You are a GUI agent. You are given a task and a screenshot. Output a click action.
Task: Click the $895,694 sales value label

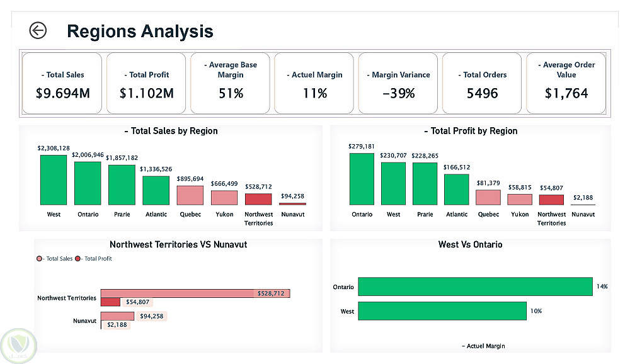pyautogui.click(x=190, y=179)
